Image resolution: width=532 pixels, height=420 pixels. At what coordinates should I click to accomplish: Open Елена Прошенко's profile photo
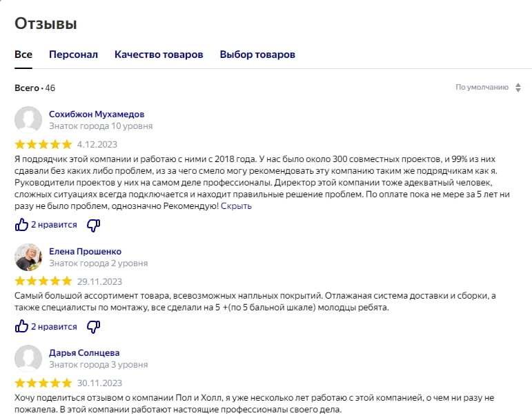coord(28,257)
